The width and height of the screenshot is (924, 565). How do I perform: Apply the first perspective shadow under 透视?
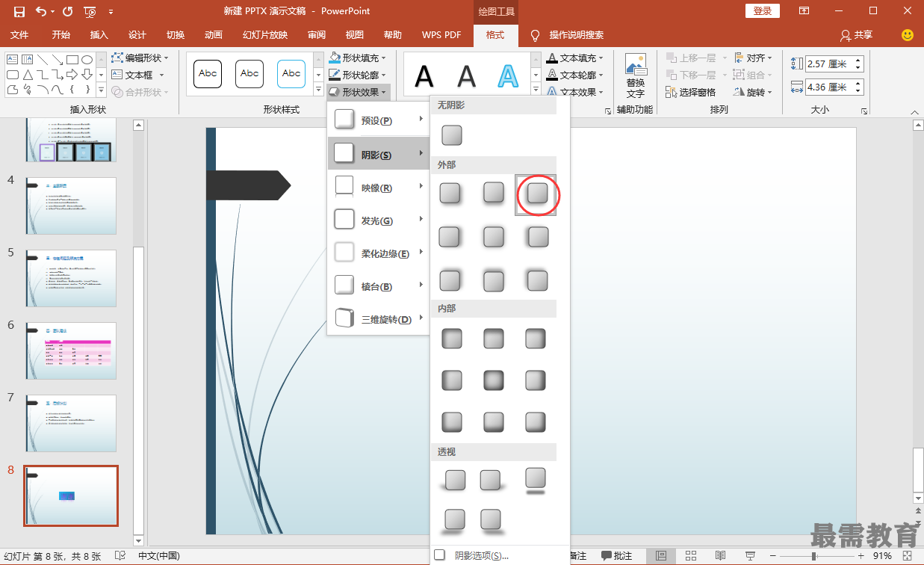click(x=454, y=481)
